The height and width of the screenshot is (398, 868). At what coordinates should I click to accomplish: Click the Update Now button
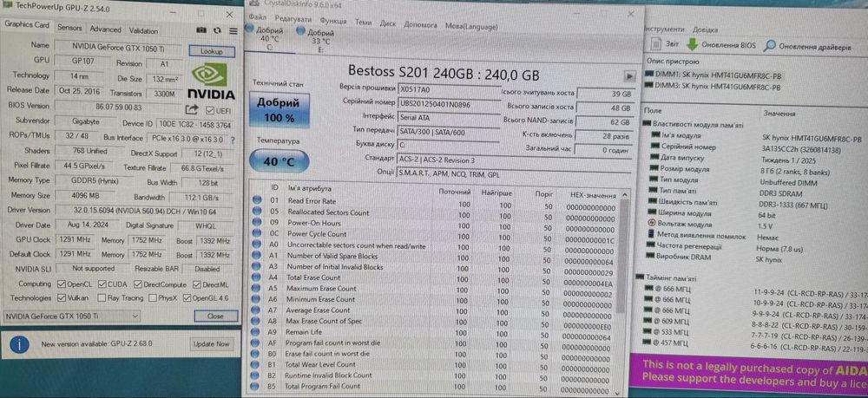pyautogui.click(x=211, y=344)
